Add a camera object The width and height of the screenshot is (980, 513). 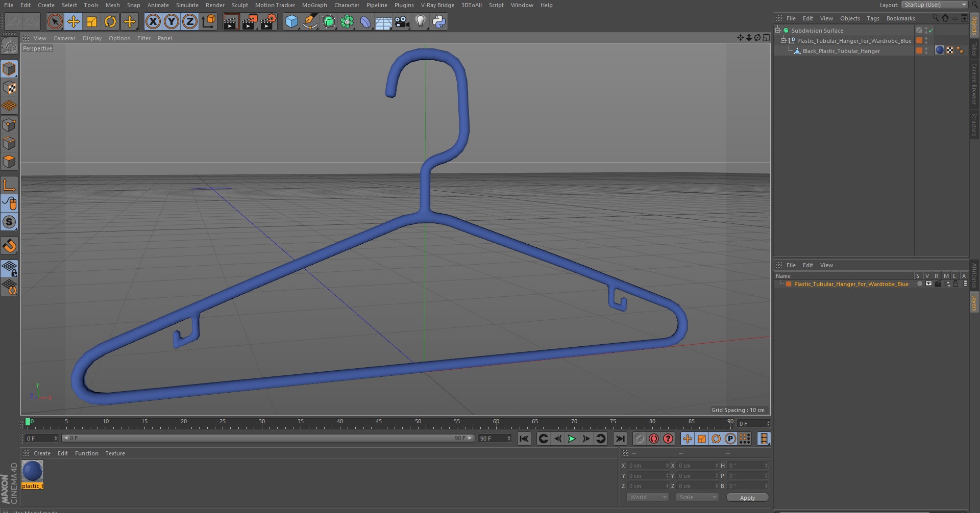click(x=402, y=21)
